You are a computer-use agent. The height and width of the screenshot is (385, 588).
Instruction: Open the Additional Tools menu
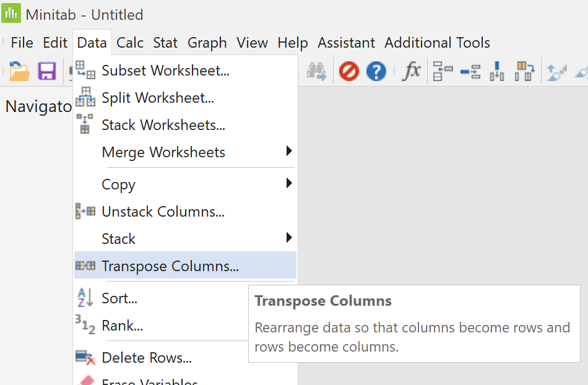(437, 43)
